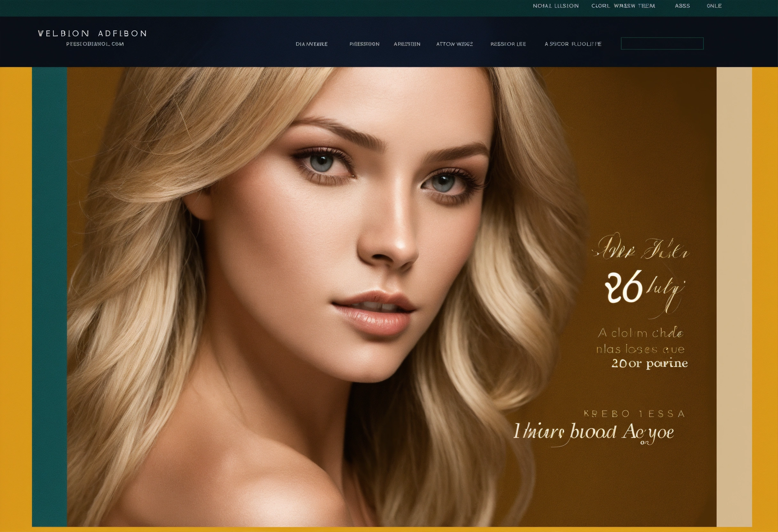
Task: Click the 'A clolim chde' hero line
Action: pyautogui.click(x=640, y=333)
